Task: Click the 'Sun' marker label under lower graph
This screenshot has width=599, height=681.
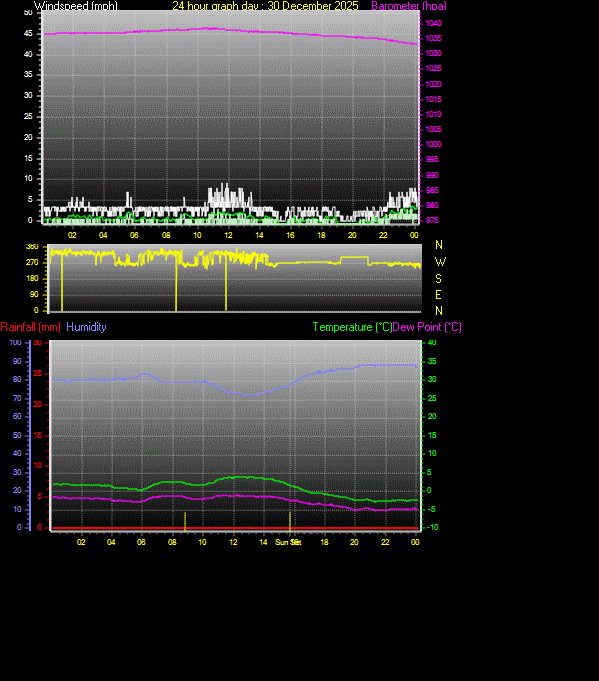Action: pos(281,542)
